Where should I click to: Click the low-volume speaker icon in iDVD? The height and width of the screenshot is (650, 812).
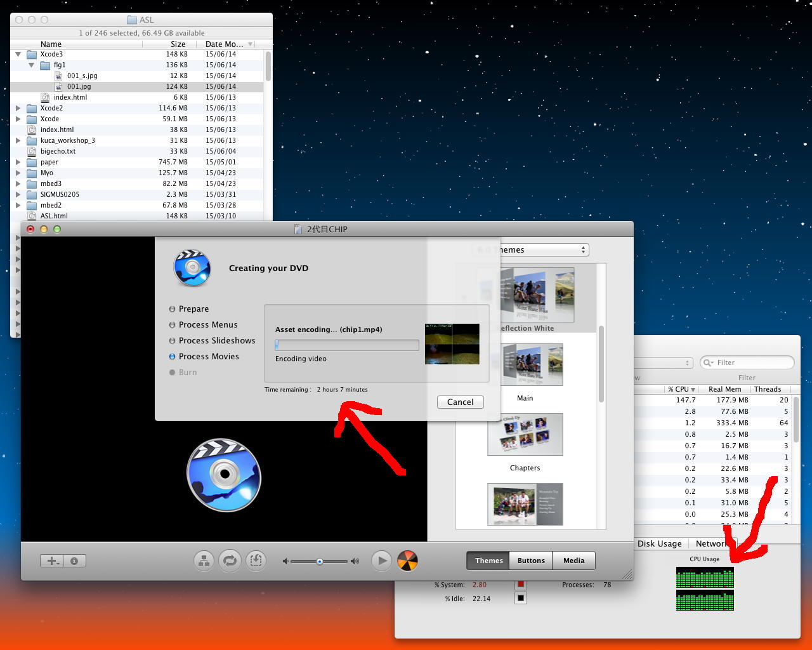(x=285, y=561)
